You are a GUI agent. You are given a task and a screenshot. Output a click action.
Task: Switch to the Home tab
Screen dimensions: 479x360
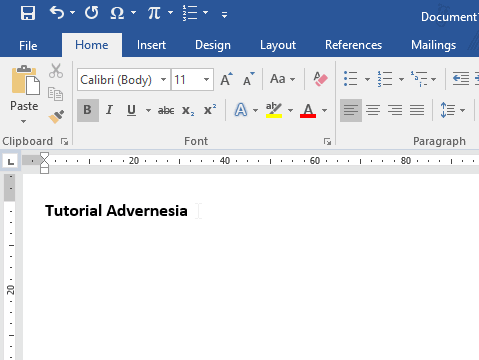tap(92, 45)
